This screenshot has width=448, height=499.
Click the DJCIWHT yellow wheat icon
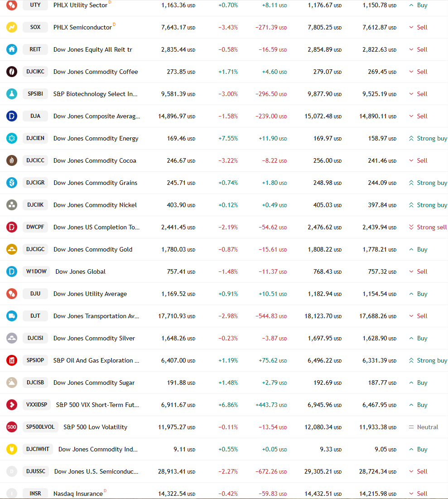tap(12, 449)
